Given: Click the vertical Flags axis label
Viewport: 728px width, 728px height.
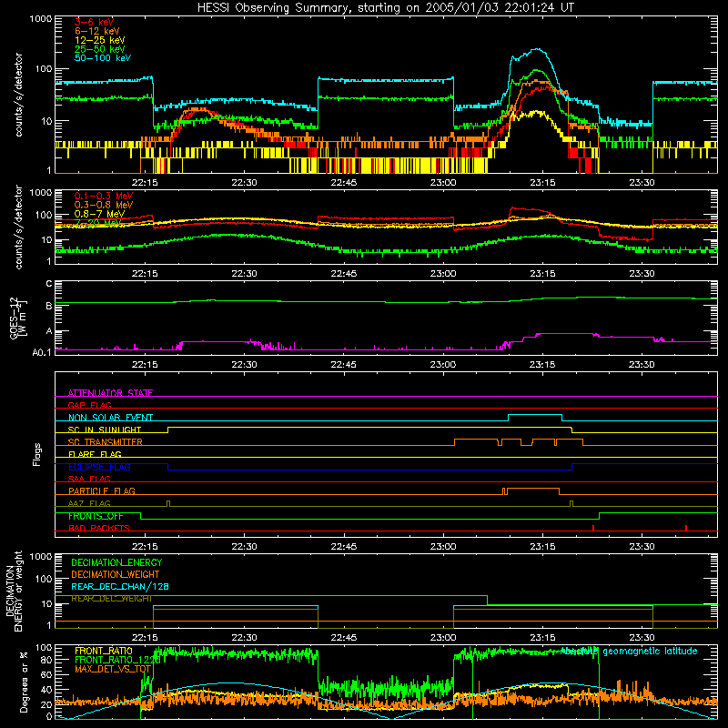Looking at the screenshot, I should (37, 454).
